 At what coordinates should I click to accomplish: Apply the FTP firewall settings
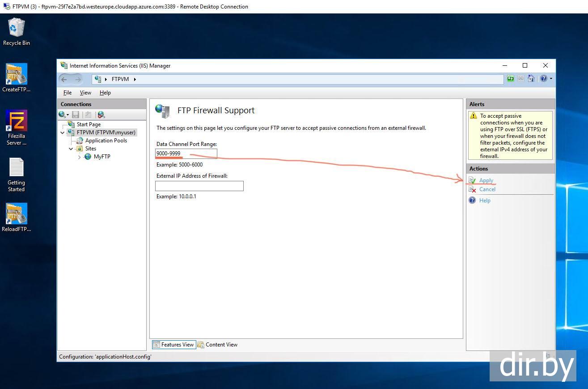click(486, 180)
